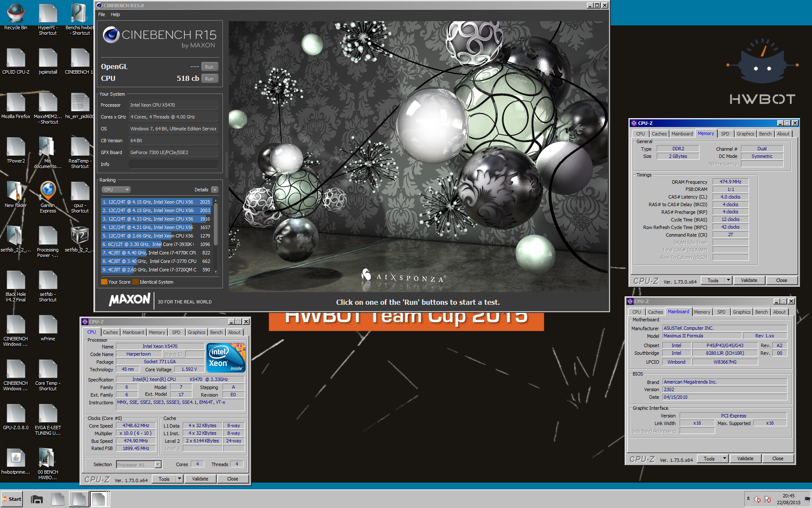Open Graphics tab in Memory CPU-Z window
Image resolution: width=812 pixels, height=508 pixels.
[x=745, y=134]
